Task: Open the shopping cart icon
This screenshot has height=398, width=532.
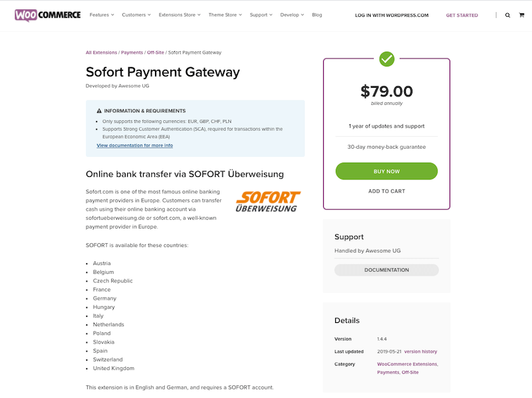Action: (x=521, y=15)
